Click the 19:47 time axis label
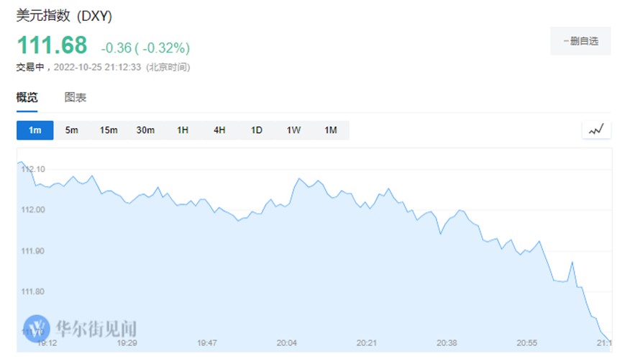The width and height of the screenshot is (625, 364). pos(207,344)
